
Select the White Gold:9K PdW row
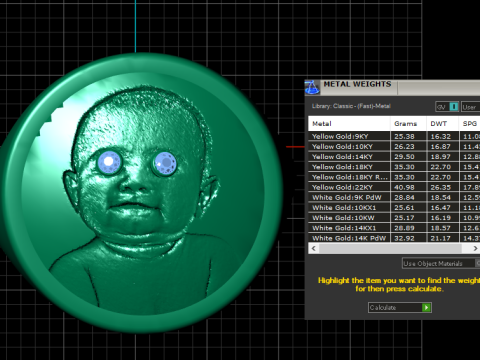point(394,197)
